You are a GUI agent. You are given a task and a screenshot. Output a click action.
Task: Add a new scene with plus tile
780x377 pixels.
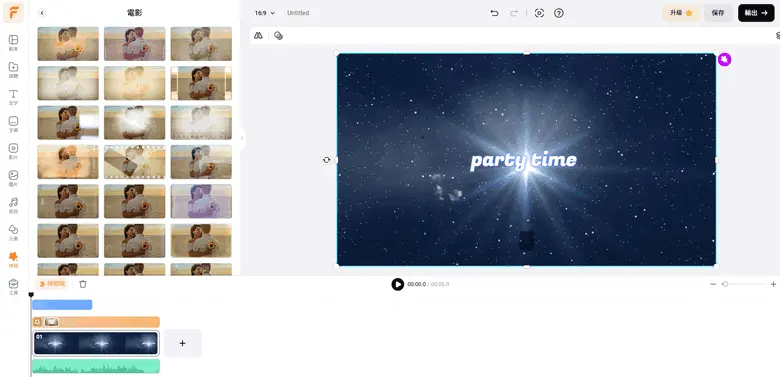pos(183,343)
